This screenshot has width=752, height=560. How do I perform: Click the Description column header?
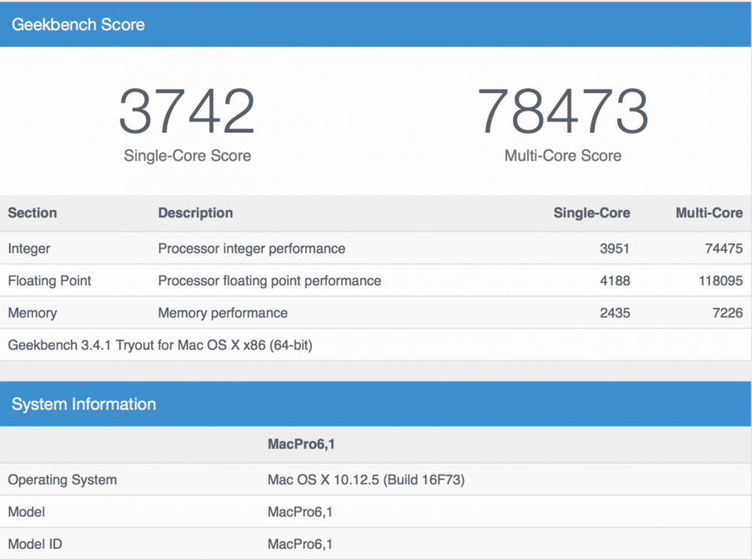coord(196,213)
